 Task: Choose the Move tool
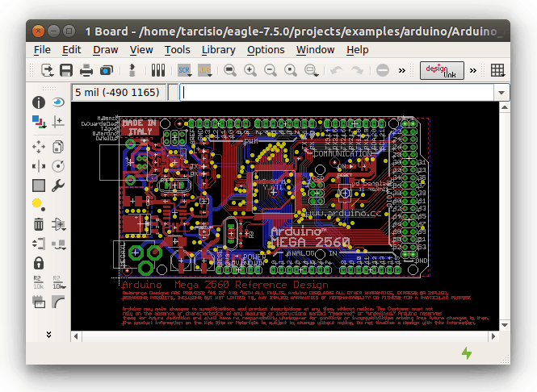39,147
